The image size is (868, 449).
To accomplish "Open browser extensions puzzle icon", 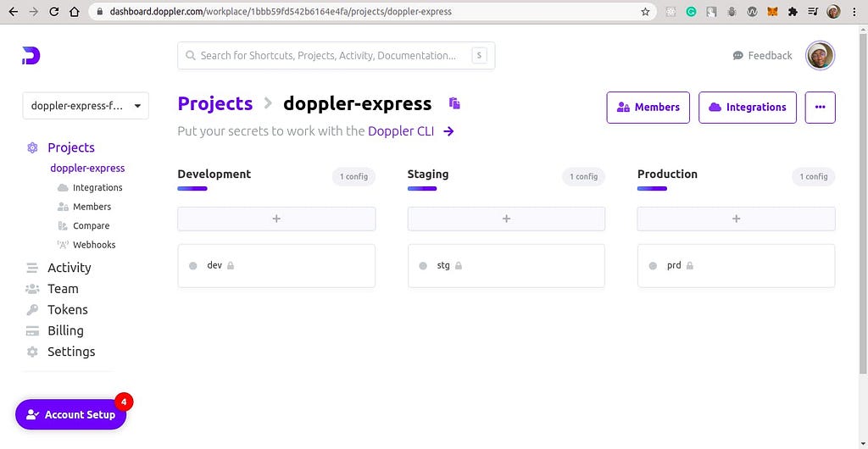I will click(x=793, y=12).
